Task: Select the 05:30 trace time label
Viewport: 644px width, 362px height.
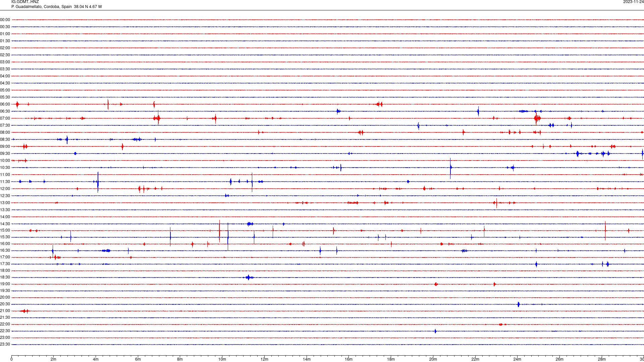Action: pos(5,98)
